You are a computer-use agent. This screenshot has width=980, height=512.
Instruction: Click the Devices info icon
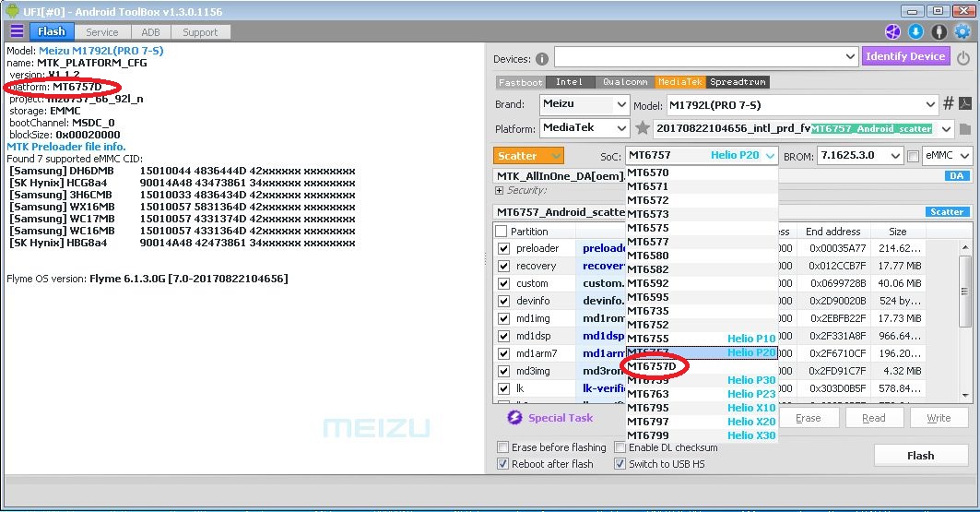tap(542, 59)
